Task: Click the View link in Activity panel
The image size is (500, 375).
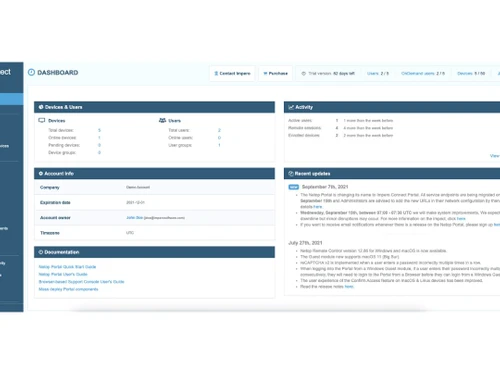Action: [x=495, y=156]
